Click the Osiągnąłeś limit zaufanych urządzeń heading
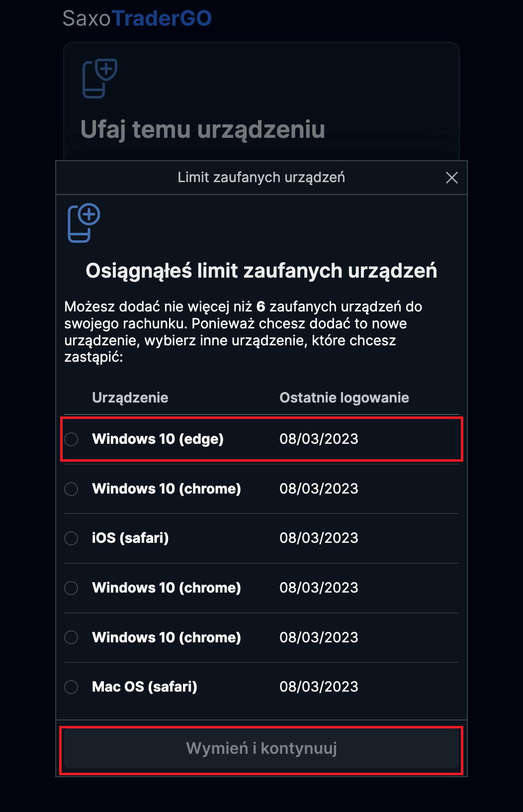Viewport: 523px width, 812px height. [261, 271]
